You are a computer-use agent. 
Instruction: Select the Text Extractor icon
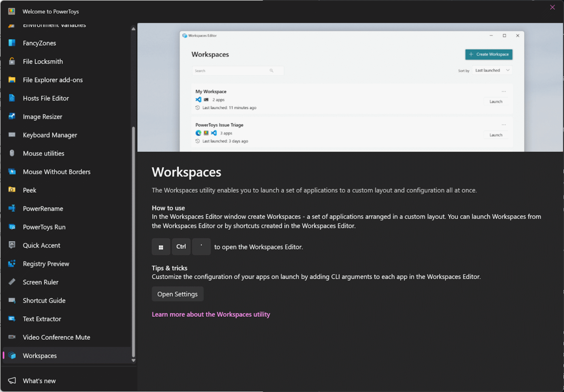(12, 319)
